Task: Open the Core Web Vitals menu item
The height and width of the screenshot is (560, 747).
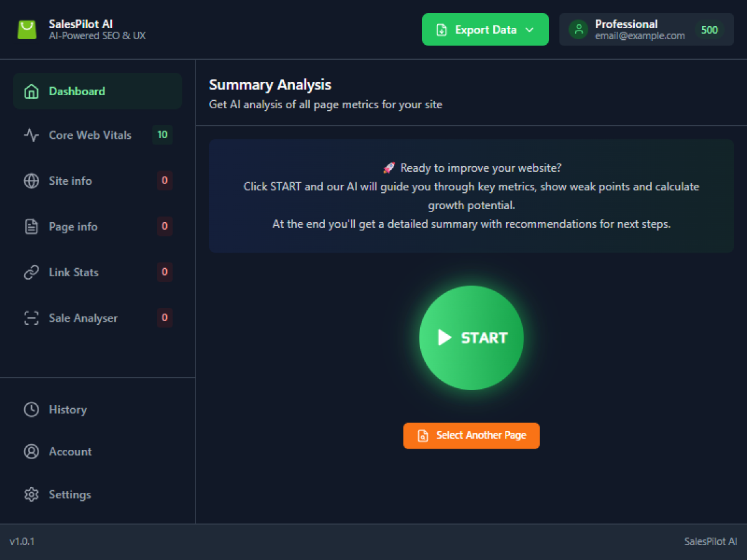Action: 90,135
